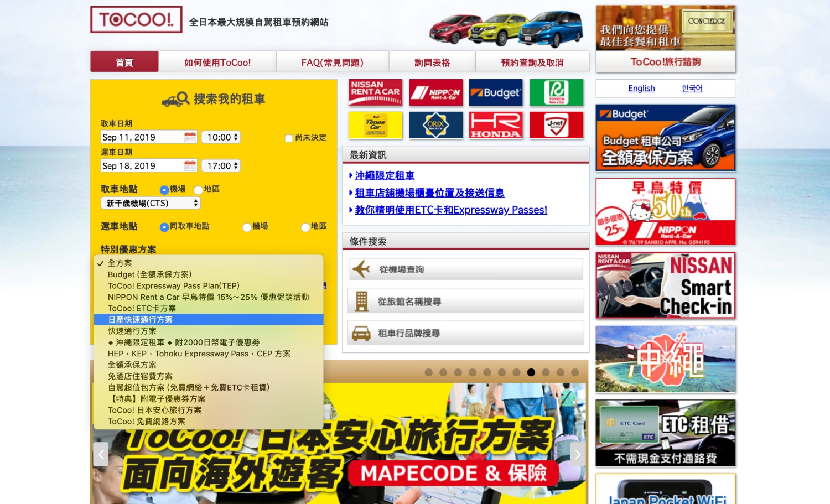Choose ToCoo! 日本安心旅行方案 option
830x504 pixels.
coord(209,410)
